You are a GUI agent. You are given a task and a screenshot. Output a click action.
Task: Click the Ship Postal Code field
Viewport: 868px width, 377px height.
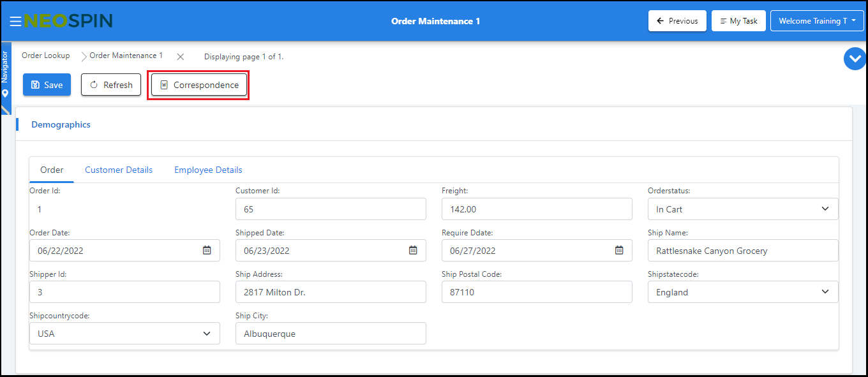coord(537,292)
